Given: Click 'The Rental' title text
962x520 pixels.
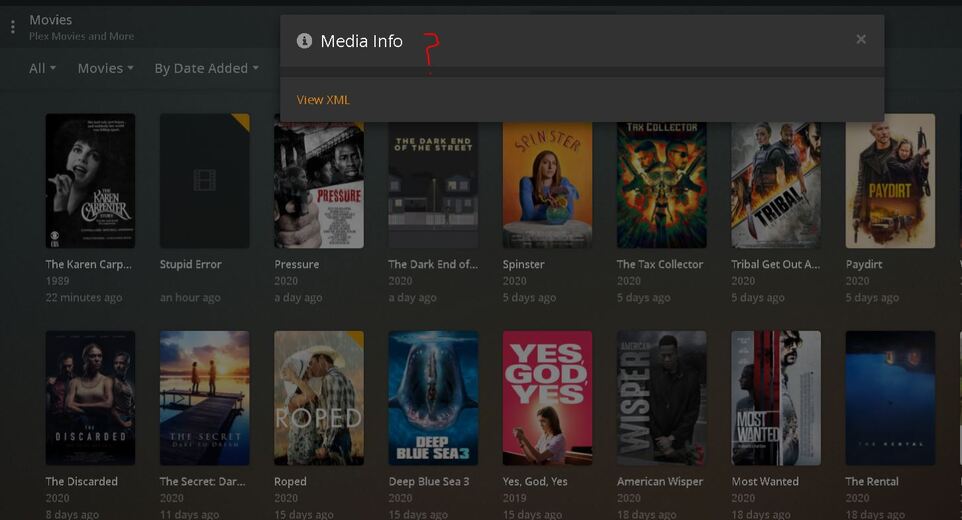Looking at the screenshot, I should tap(871, 481).
